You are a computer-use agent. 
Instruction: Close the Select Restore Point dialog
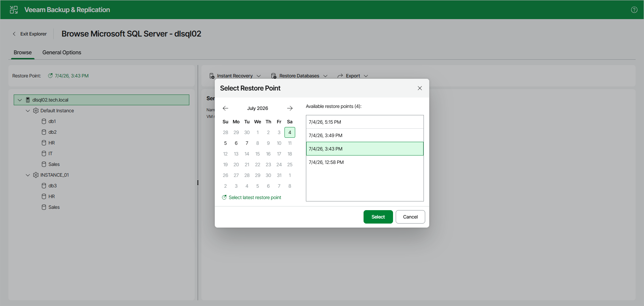click(420, 88)
